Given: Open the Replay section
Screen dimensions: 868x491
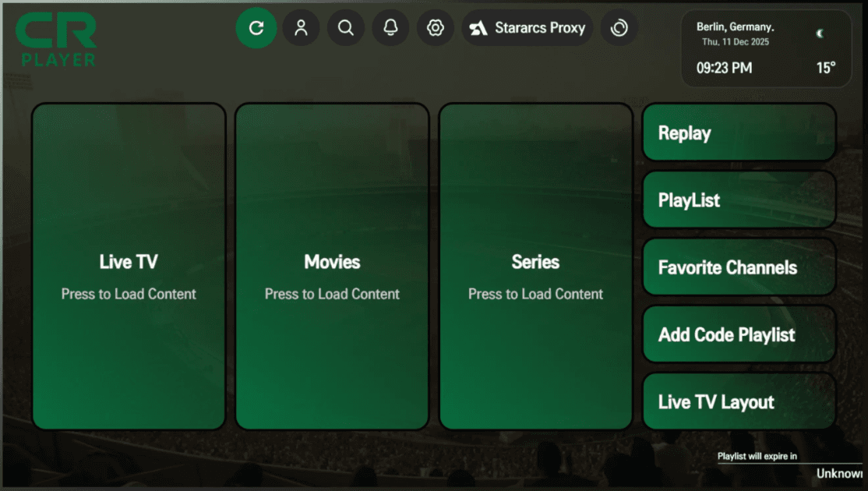Looking at the screenshot, I should 739,132.
